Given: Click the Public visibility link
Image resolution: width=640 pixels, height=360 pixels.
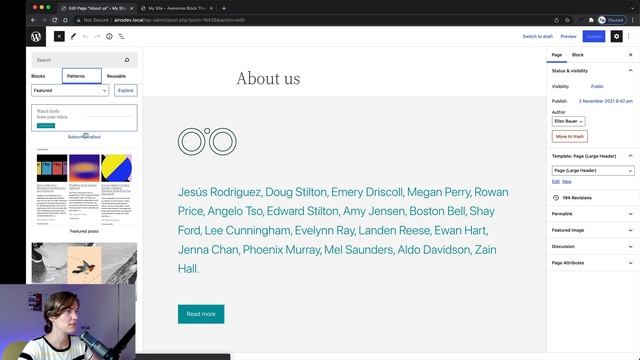Looking at the screenshot, I should point(597,87).
